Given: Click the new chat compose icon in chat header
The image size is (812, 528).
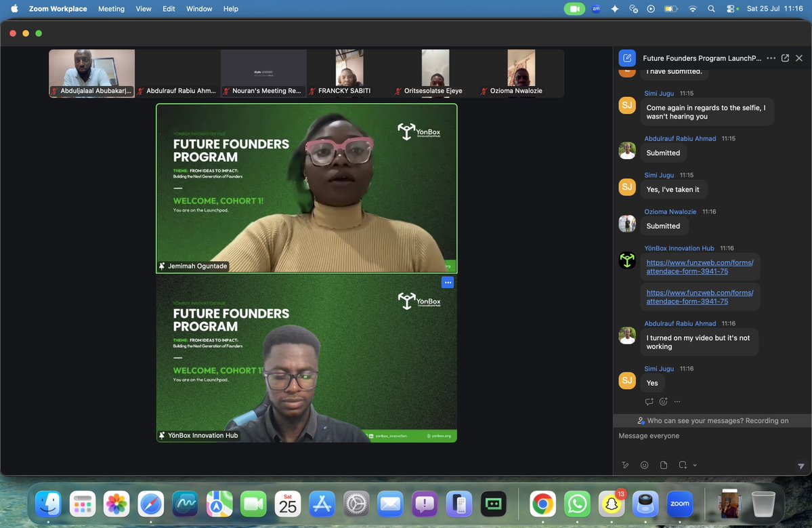Looking at the screenshot, I should [x=627, y=58].
